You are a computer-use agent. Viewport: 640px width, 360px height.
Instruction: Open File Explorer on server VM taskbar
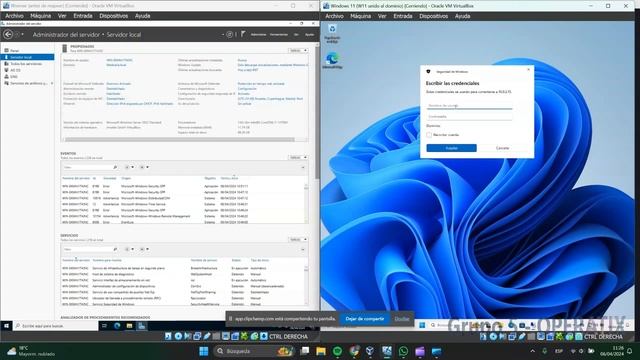pos(129,326)
